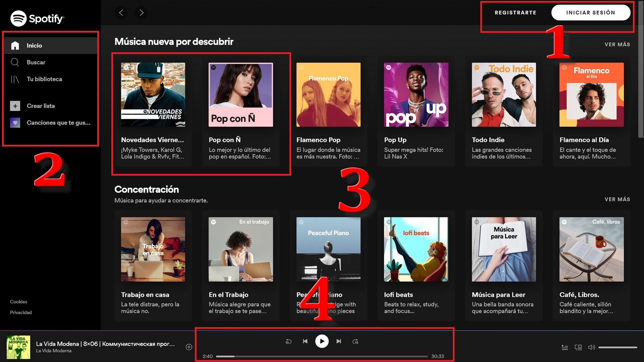Open the Trabajo en casa playlist cover

(x=153, y=249)
